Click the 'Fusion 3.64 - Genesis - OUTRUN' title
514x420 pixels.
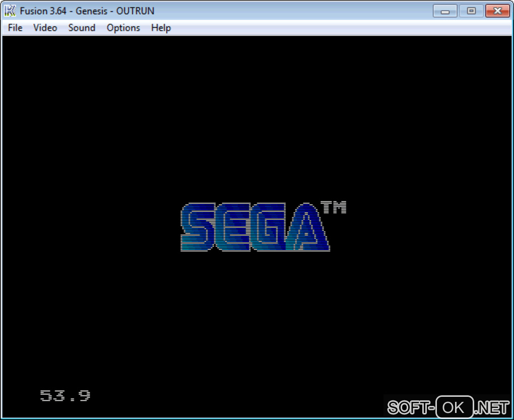click(87, 11)
